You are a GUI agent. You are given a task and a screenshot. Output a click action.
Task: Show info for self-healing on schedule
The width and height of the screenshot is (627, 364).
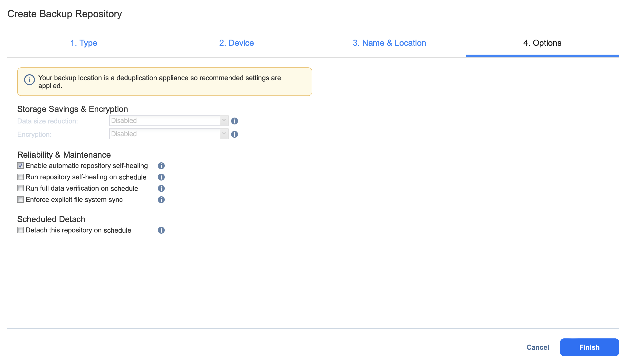coord(161,177)
